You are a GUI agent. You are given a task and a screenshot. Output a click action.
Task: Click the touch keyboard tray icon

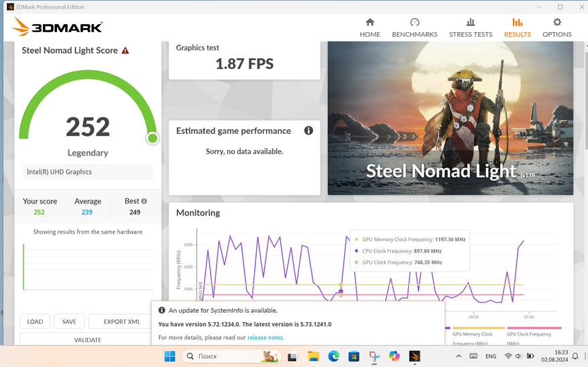[x=473, y=356]
